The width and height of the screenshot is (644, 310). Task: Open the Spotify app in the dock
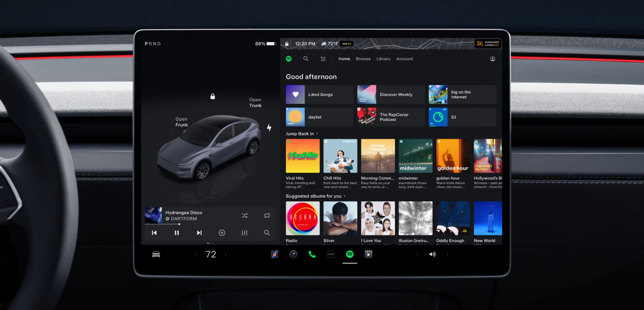click(x=350, y=255)
